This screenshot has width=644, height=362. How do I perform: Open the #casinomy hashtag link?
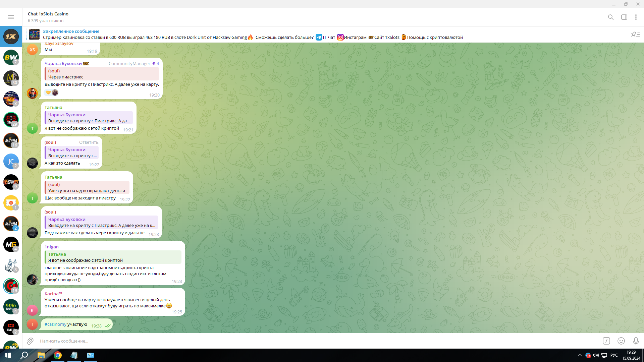tap(55, 324)
